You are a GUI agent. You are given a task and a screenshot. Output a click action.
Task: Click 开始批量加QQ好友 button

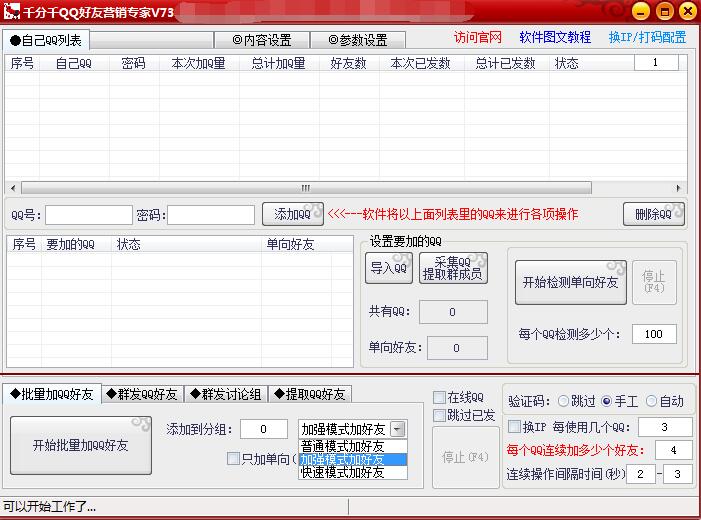(x=80, y=445)
